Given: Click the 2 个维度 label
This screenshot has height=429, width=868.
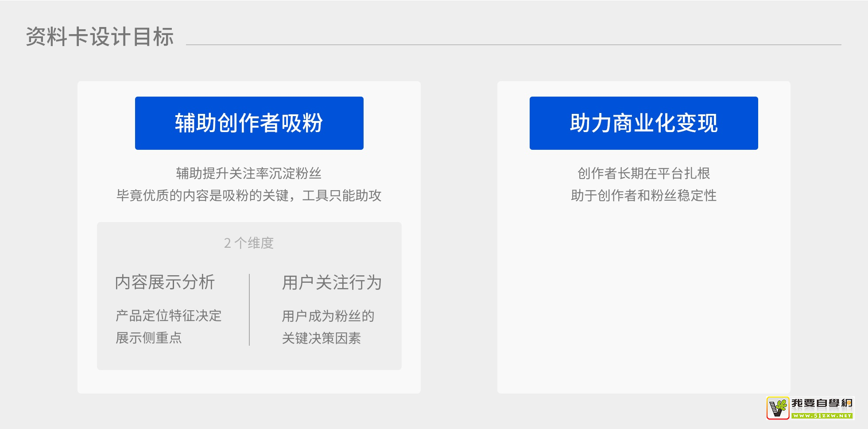Looking at the screenshot, I should point(249,243).
